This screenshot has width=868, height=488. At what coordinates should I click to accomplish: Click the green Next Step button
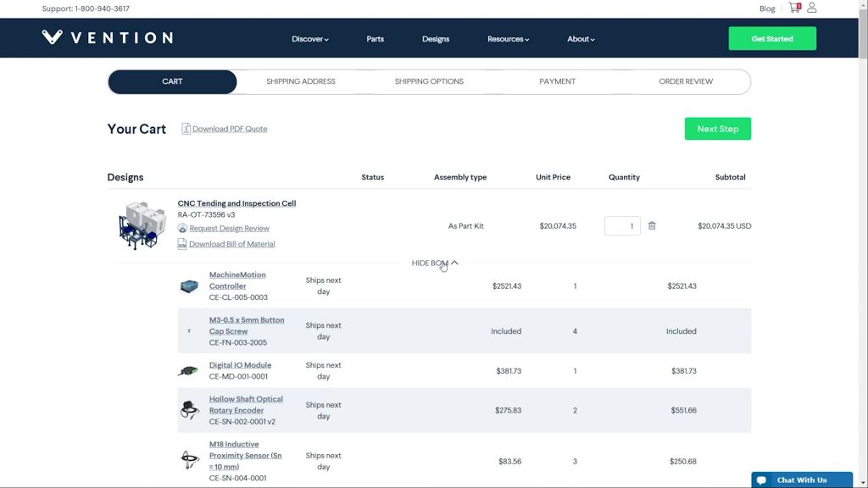pos(717,129)
